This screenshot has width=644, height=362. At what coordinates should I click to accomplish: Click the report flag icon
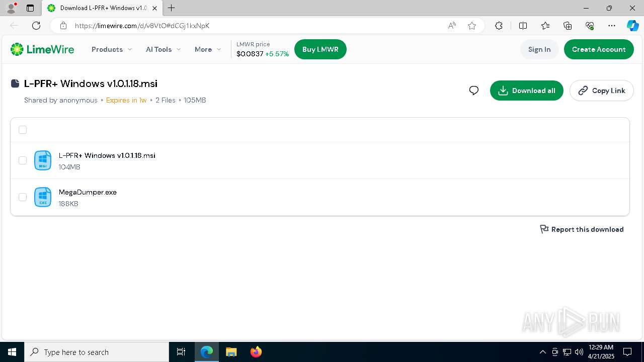coord(544,229)
